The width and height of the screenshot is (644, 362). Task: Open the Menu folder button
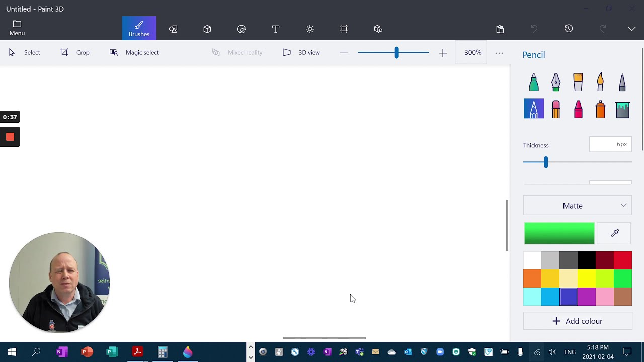pos(17,28)
